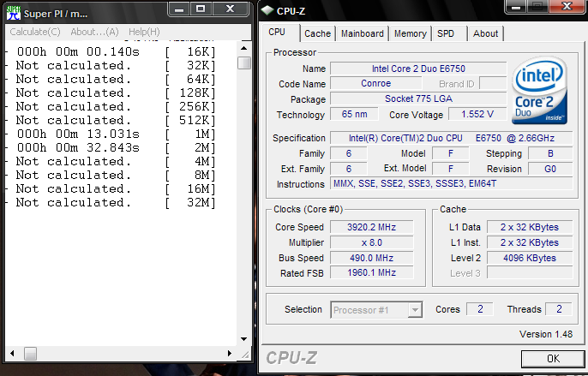Image resolution: width=588 pixels, height=376 pixels.
Task: Click the L1 Data value '2 x 32 KBytes'
Action: click(530, 227)
